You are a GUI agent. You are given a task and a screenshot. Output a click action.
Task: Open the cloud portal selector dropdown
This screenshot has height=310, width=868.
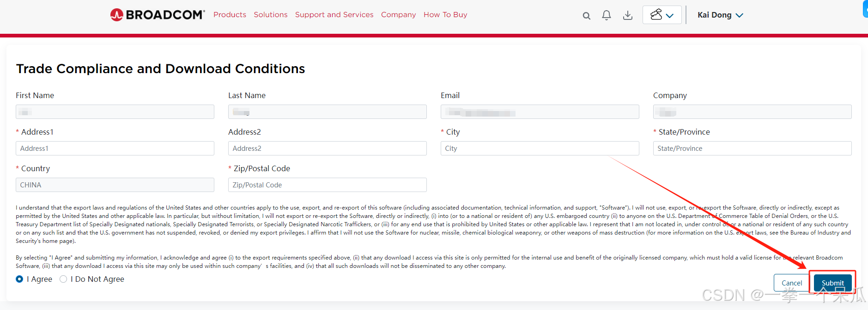662,15
